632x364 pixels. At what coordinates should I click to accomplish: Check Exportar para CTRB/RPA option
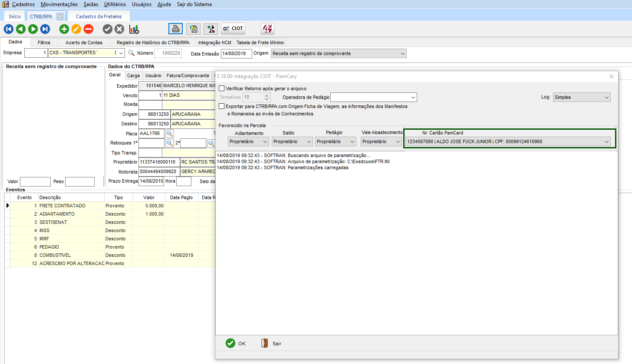click(222, 106)
